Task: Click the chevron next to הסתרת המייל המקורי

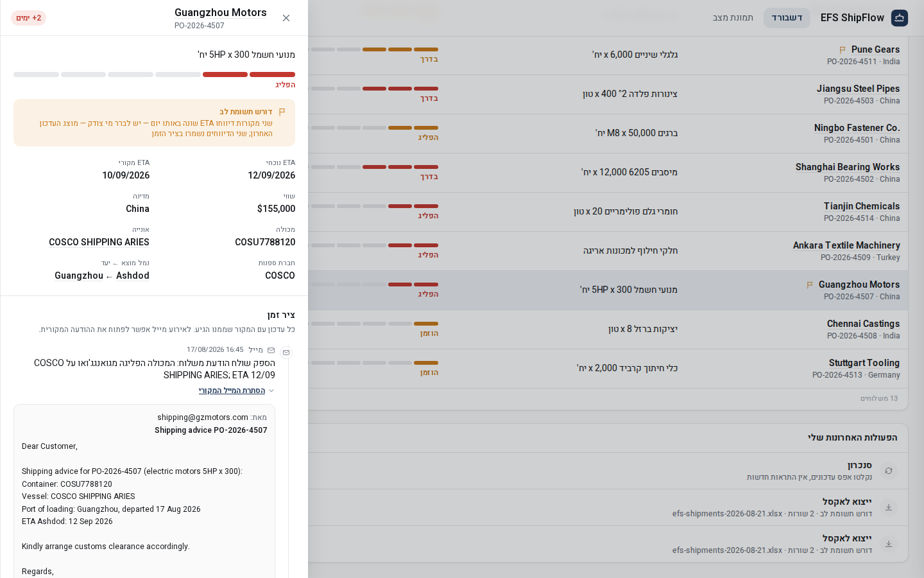Action: (x=271, y=390)
